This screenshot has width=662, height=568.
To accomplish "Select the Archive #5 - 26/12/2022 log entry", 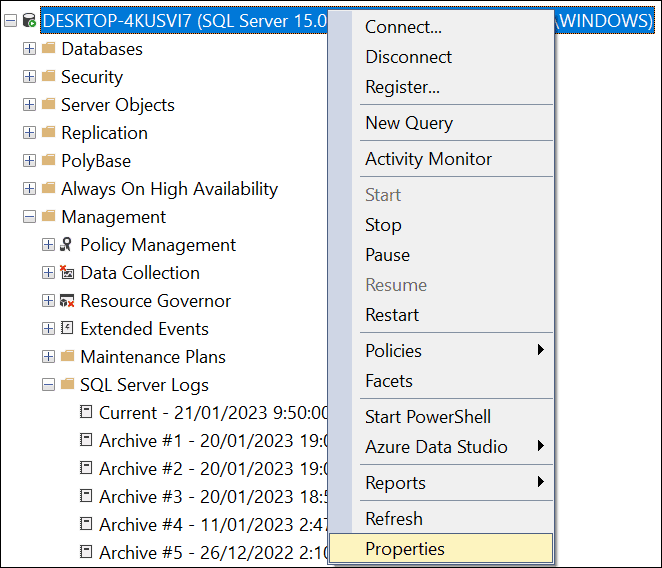I will (213, 552).
